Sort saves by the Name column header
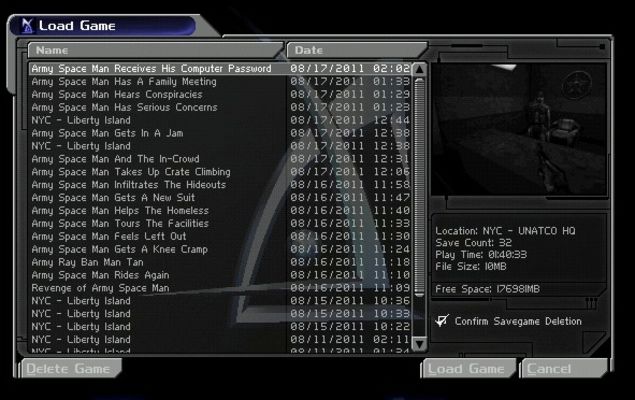Viewport: 635px width, 400px height. point(156,50)
